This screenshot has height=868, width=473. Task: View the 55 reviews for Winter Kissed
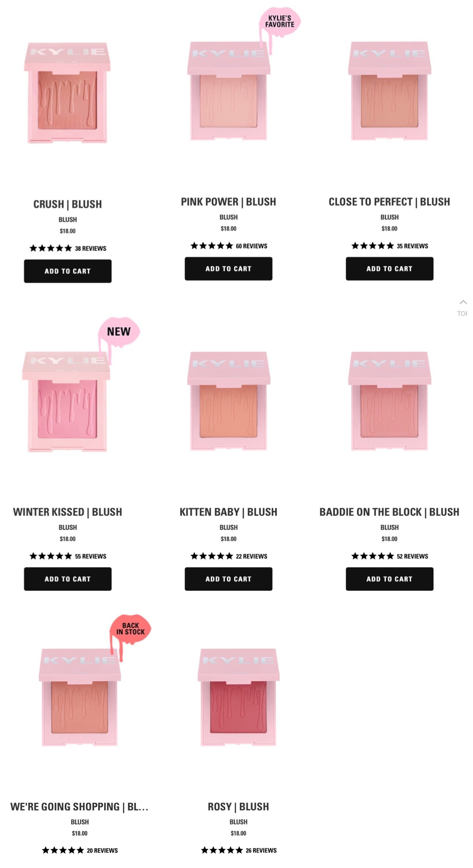[91, 556]
